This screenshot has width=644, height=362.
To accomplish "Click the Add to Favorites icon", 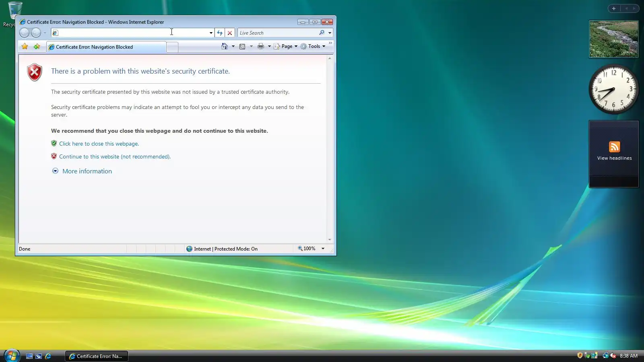I will click(x=37, y=47).
